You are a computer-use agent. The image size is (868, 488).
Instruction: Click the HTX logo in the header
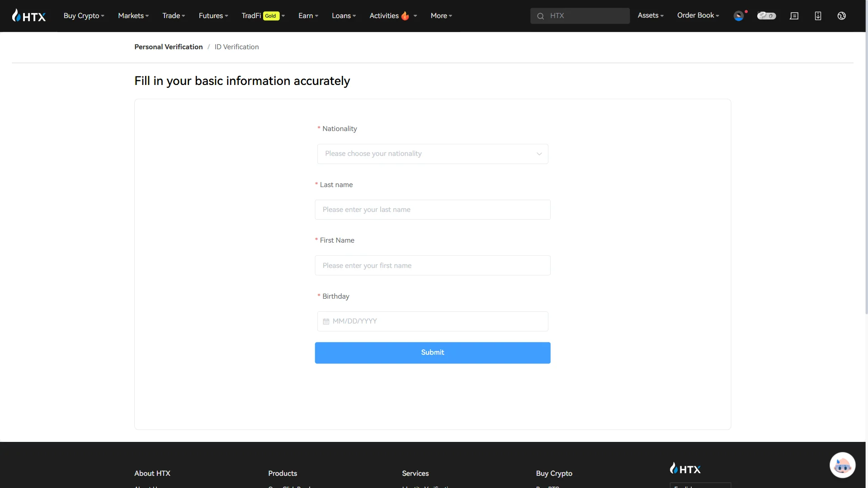click(x=29, y=16)
